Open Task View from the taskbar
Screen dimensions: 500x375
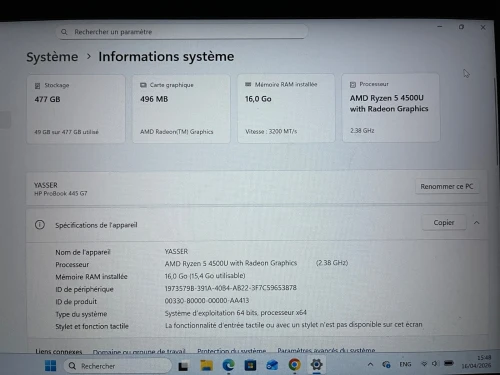(183, 366)
